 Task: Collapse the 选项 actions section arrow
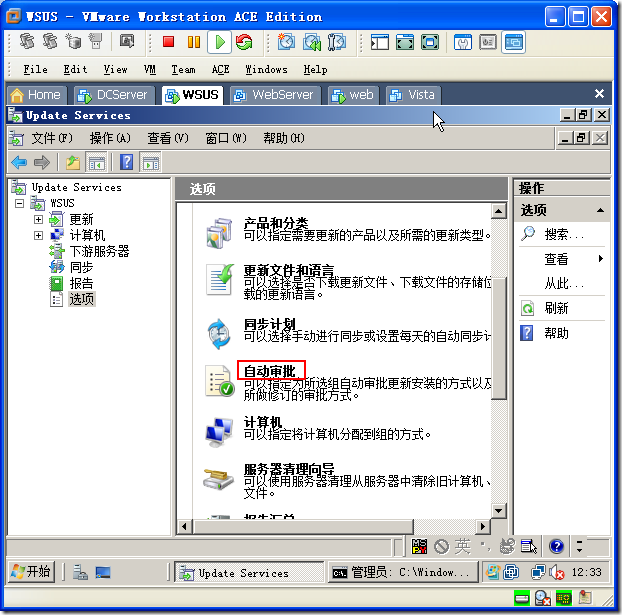[601, 210]
